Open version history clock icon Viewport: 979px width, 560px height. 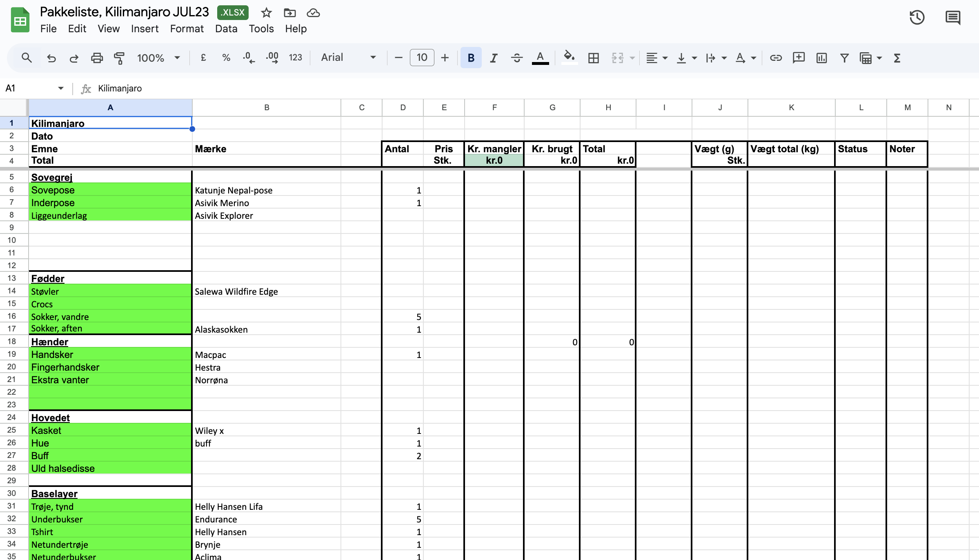[x=917, y=18]
